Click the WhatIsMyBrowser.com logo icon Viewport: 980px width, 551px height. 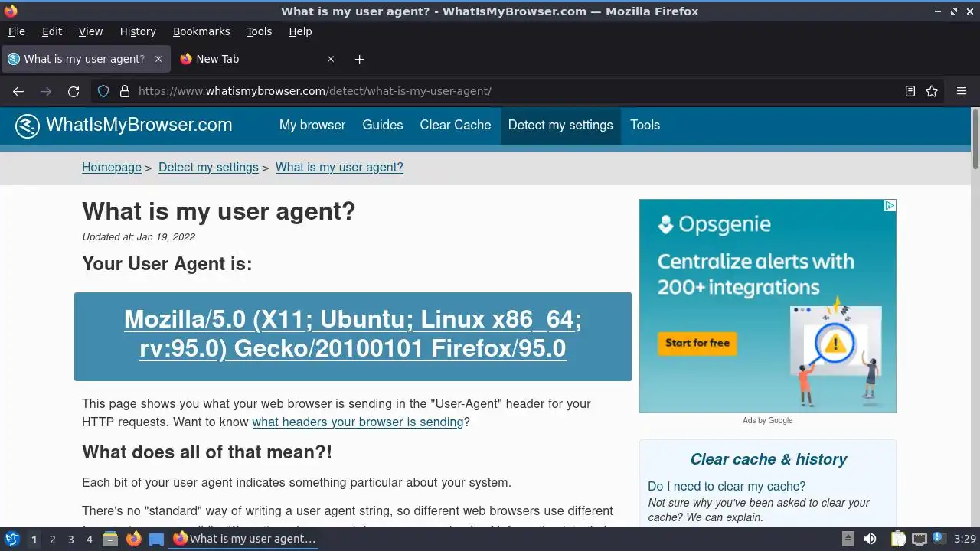click(x=28, y=126)
